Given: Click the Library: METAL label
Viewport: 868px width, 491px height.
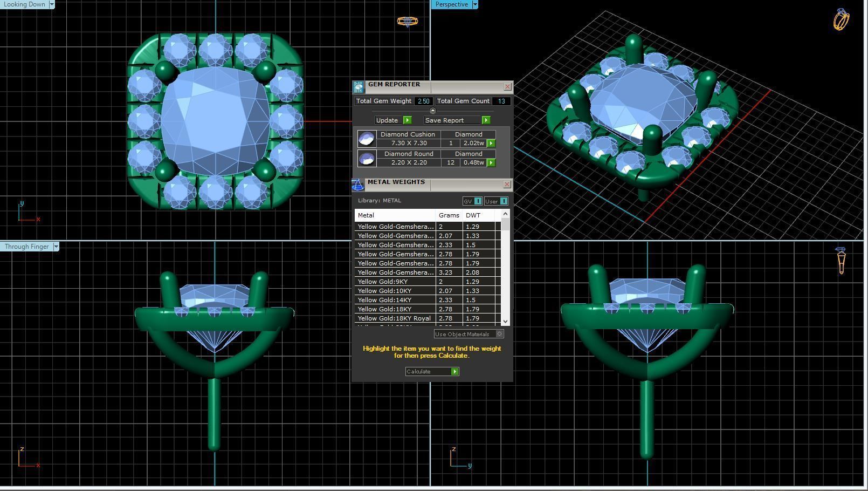Looking at the screenshot, I should (380, 201).
